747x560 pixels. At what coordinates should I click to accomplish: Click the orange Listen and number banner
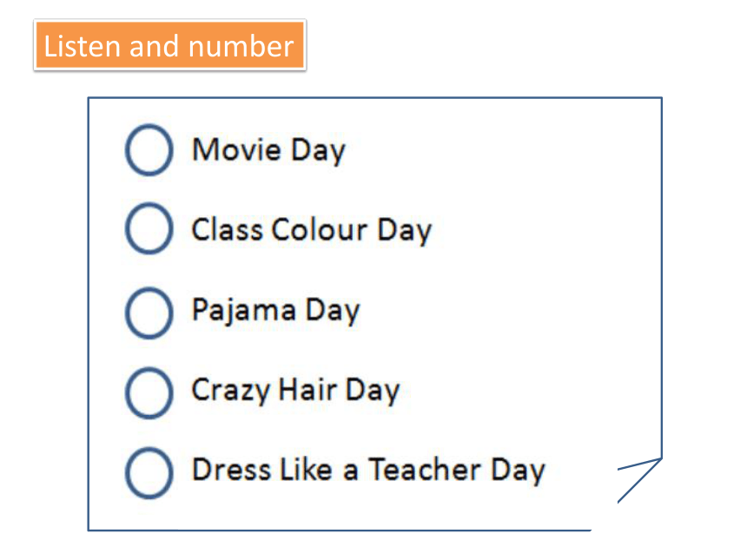coord(169,45)
